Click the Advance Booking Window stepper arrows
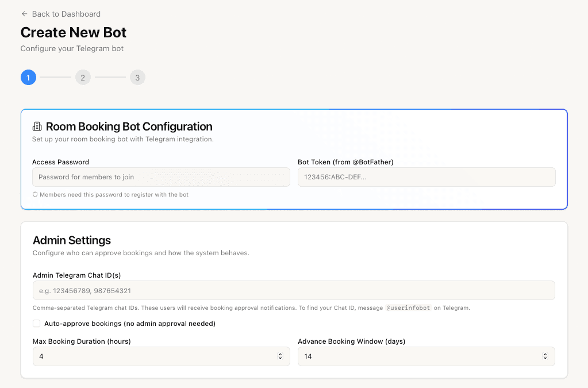Screen dimensions: 588x388 545,356
